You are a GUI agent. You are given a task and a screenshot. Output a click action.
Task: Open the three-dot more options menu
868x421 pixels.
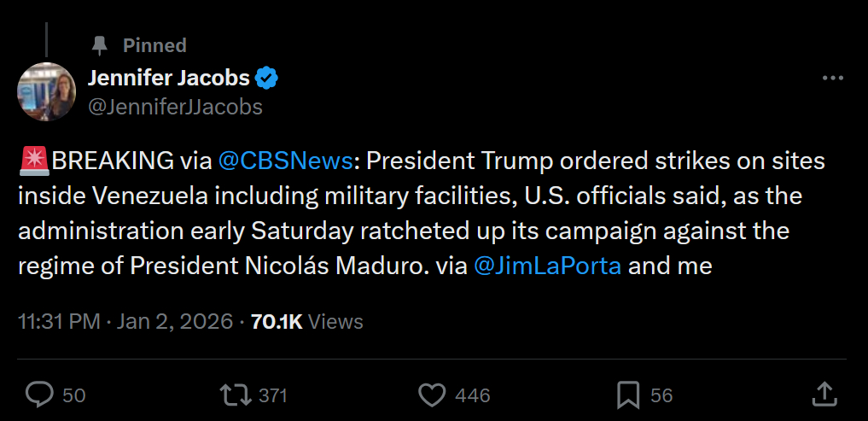[x=832, y=79]
